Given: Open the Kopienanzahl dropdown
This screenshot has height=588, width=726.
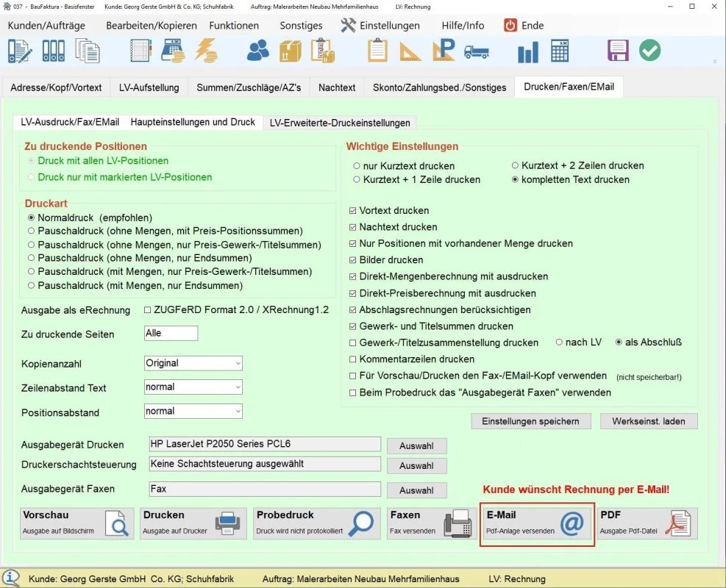Looking at the screenshot, I should (x=193, y=363).
